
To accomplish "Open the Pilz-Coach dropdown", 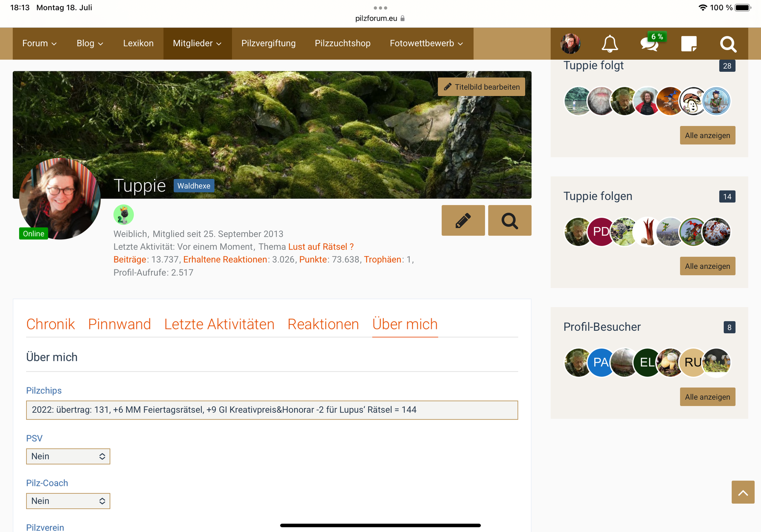I will click(x=68, y=501).
